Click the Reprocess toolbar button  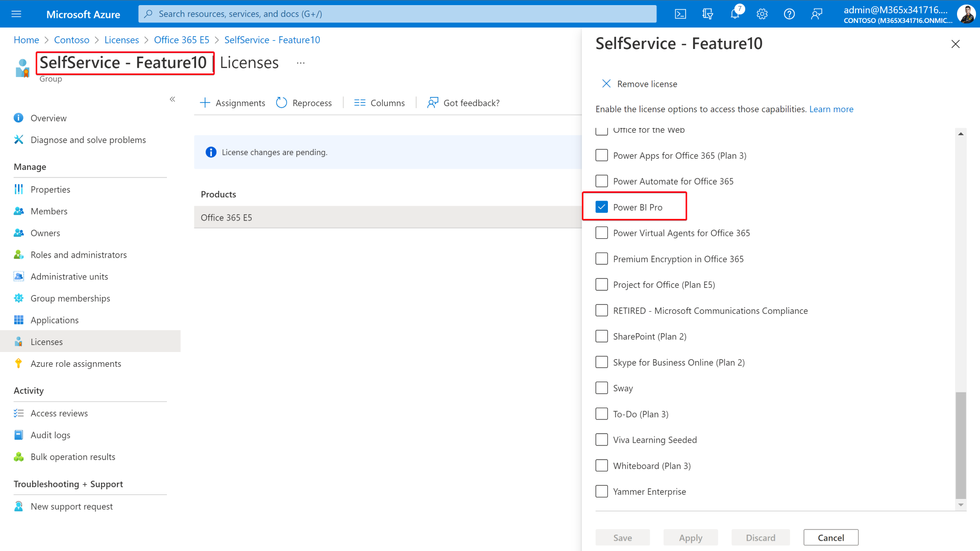(x=304, y=103)
